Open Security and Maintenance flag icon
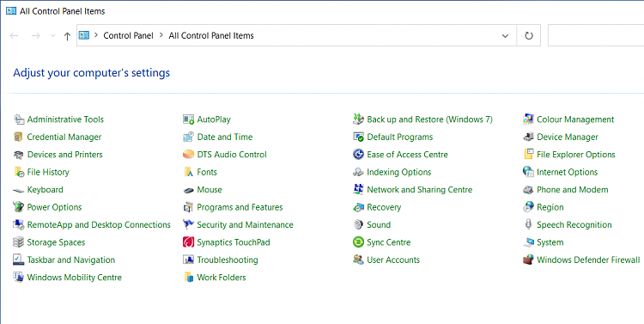644x324 pixels. pyautogui.click(x=189, y=225)
